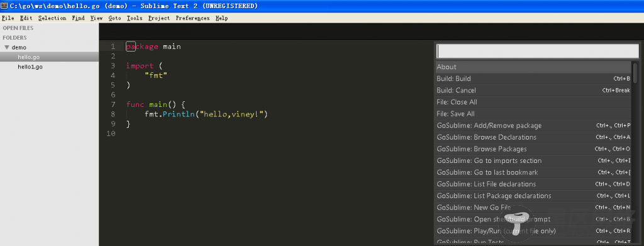Select GoSublime: Browse Declarations
644x246 pixels.
(533, 137)
